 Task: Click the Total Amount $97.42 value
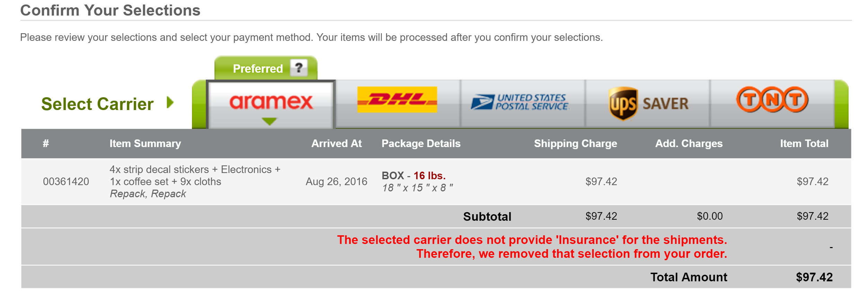click(814, 277)
